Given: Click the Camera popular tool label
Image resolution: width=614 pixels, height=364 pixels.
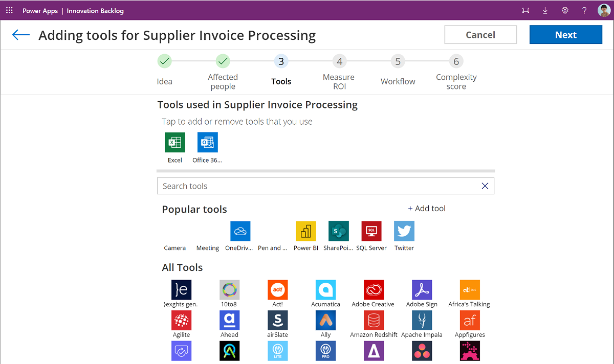Looking at the screenshot, I should click(x=175, y=248).
